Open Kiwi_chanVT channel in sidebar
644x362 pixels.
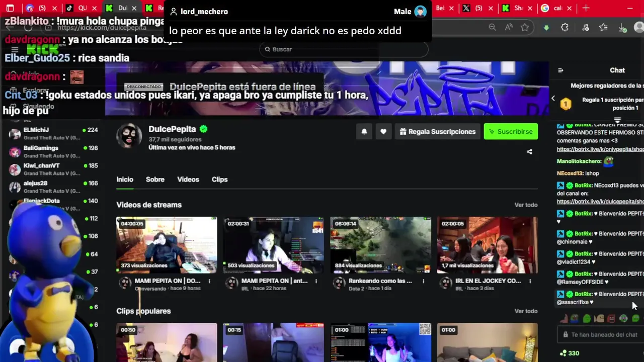(53, 169)
